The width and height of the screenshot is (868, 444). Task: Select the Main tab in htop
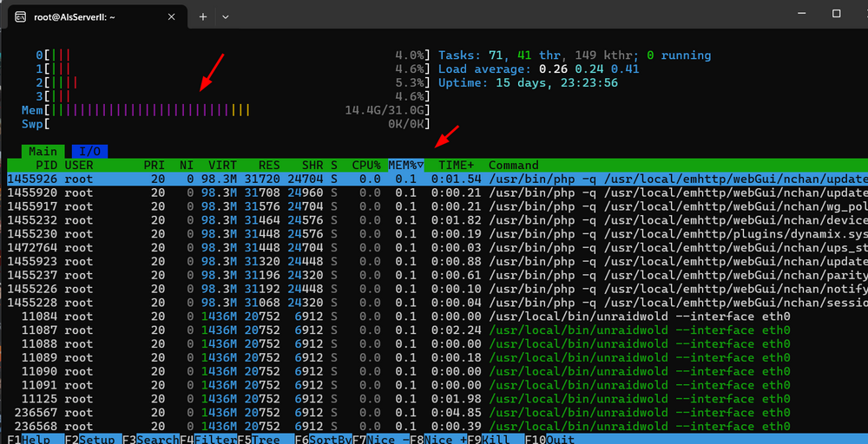(43, 151)
